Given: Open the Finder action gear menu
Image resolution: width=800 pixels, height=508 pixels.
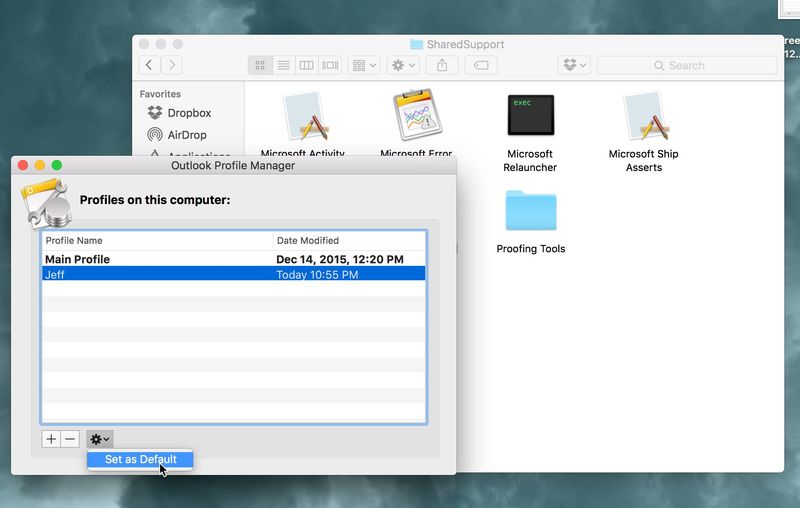Looking at the screenshot, I should click(403, 65).
